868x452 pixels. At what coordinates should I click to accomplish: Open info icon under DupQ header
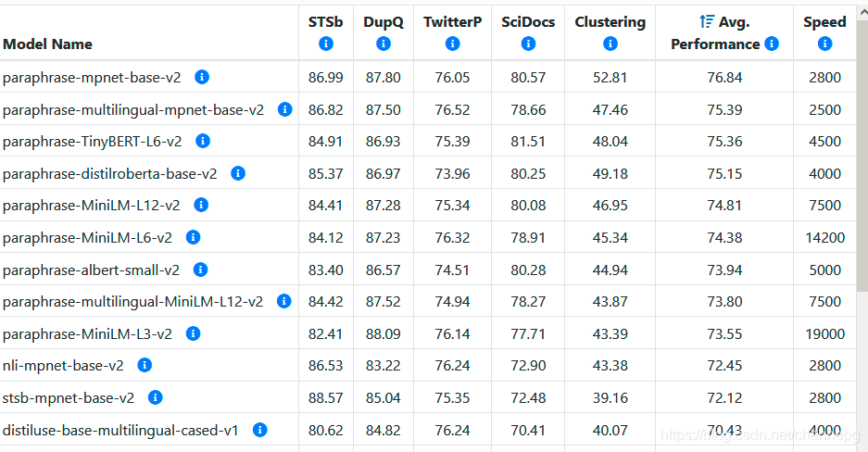(384, 44)
